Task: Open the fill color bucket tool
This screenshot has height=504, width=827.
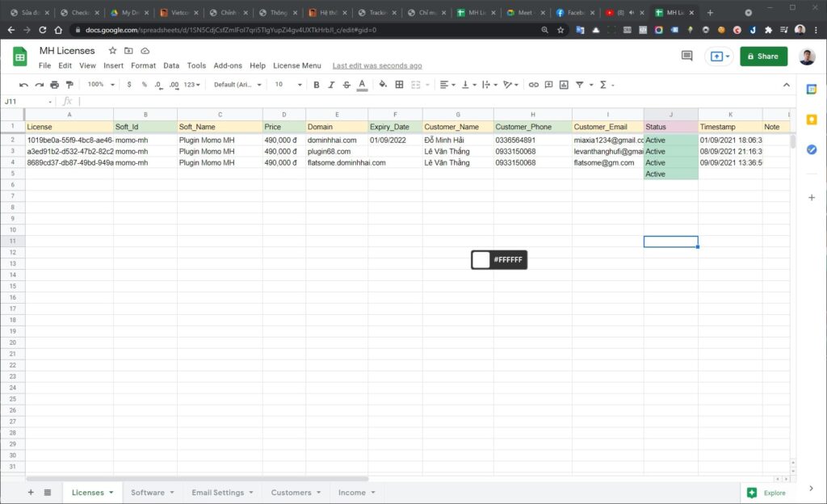Action: (x=382, y=85)
